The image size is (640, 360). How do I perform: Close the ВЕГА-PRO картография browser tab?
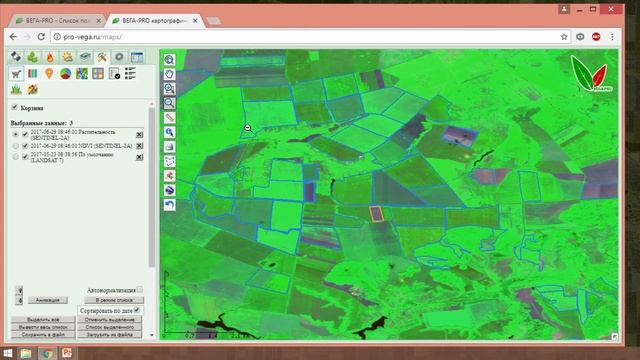[x=196, y=20]
